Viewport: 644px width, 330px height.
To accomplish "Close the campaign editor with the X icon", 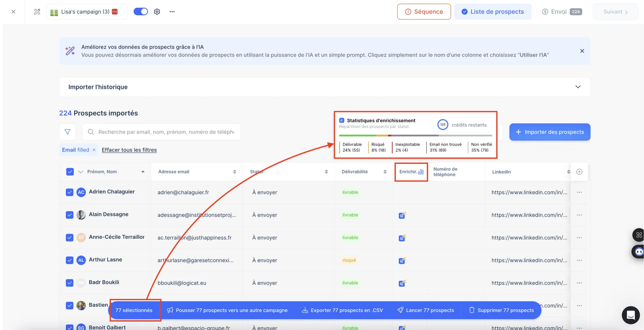I will click(13, 12).
